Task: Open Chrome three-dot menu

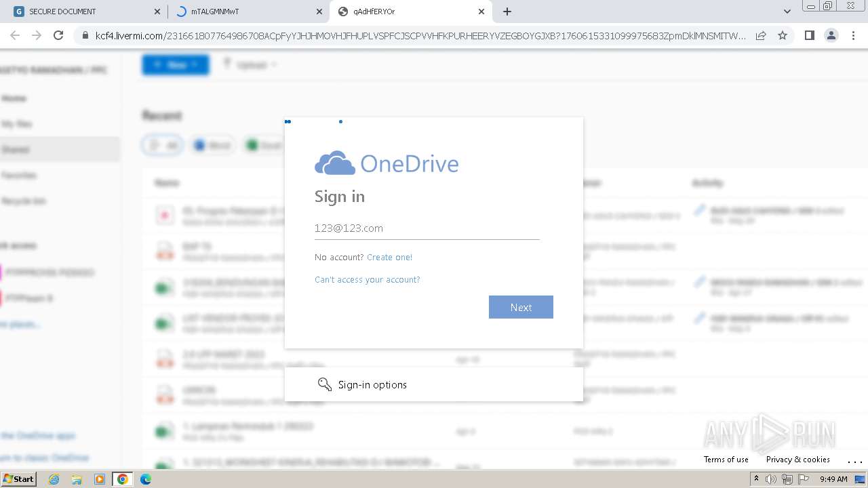Action: click(853, 35)
